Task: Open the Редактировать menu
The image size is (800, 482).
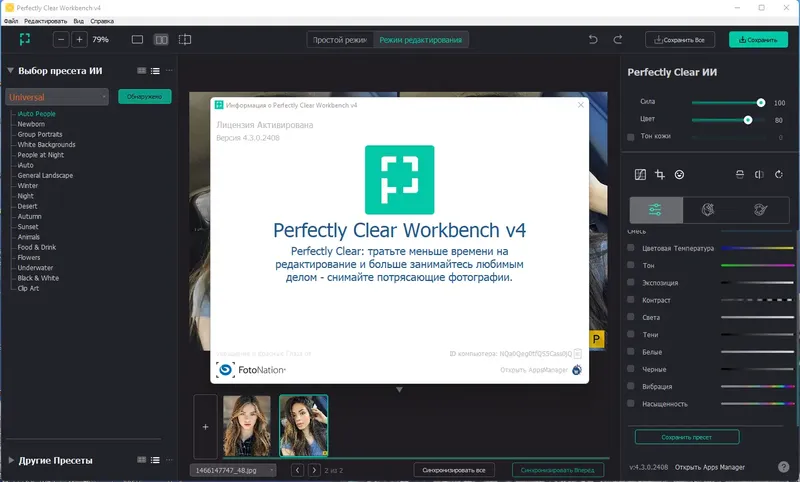Action: coord(45,21)
